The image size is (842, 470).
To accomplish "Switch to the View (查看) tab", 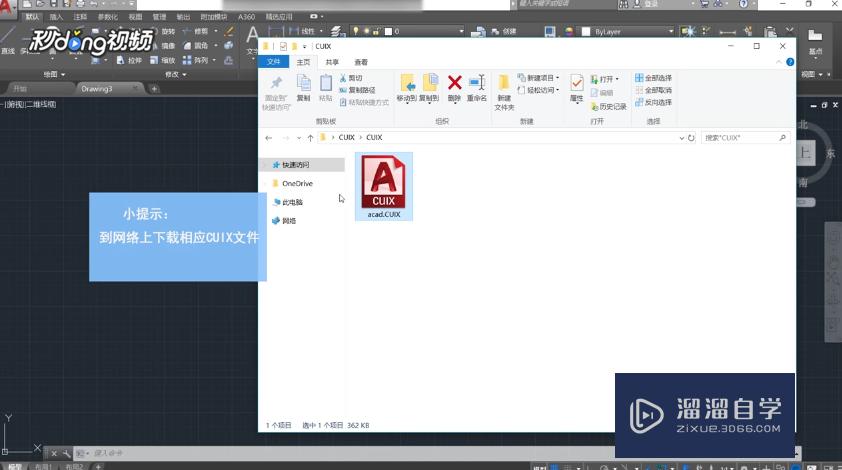I will 361,62.
